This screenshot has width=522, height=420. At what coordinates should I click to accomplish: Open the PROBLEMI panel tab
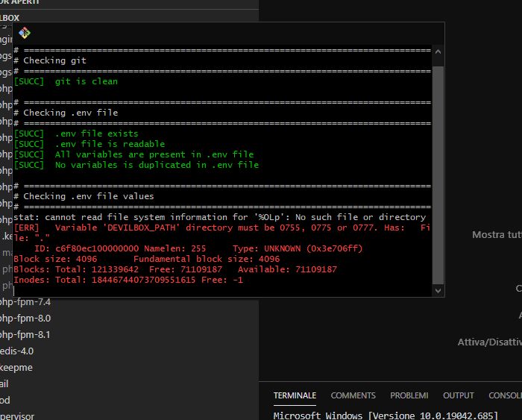tap(409, 395)
